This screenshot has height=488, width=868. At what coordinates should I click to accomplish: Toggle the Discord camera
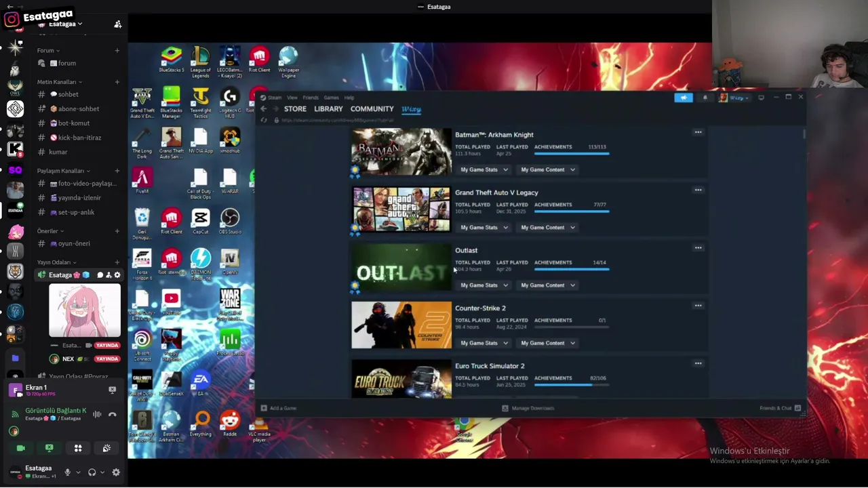click(x=21, y=448)
